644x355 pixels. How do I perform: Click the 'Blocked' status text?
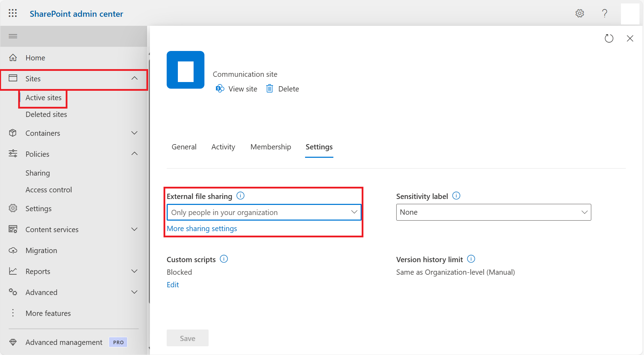pos(179,272)
